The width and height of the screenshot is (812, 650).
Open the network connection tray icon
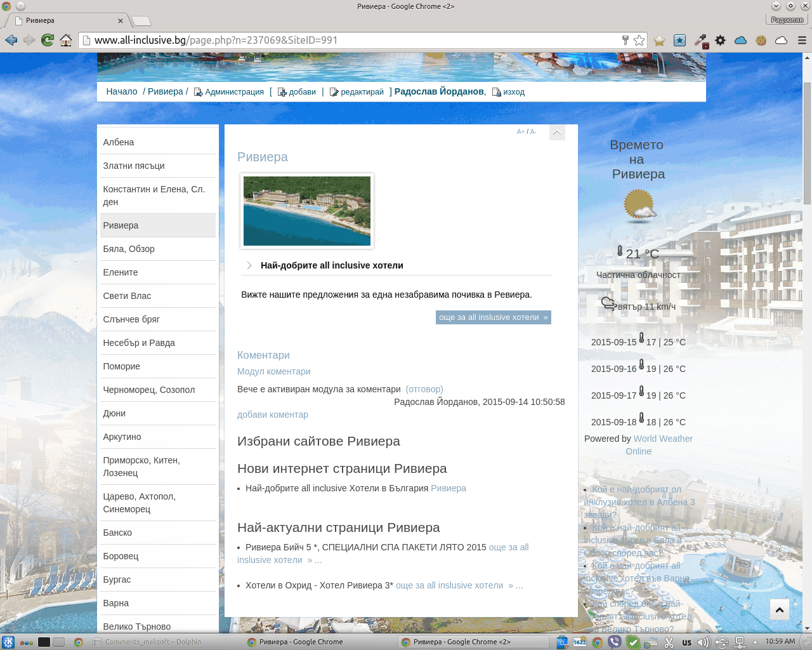click(739, 642)
